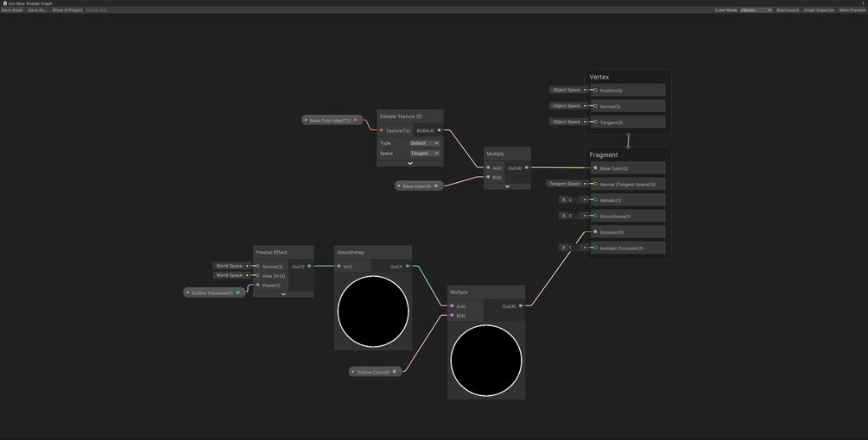The height and width of the screenshot is (440, 868).
Task: Click the Fresnel Out(1) output port
Action: click(x=309, y=267)
